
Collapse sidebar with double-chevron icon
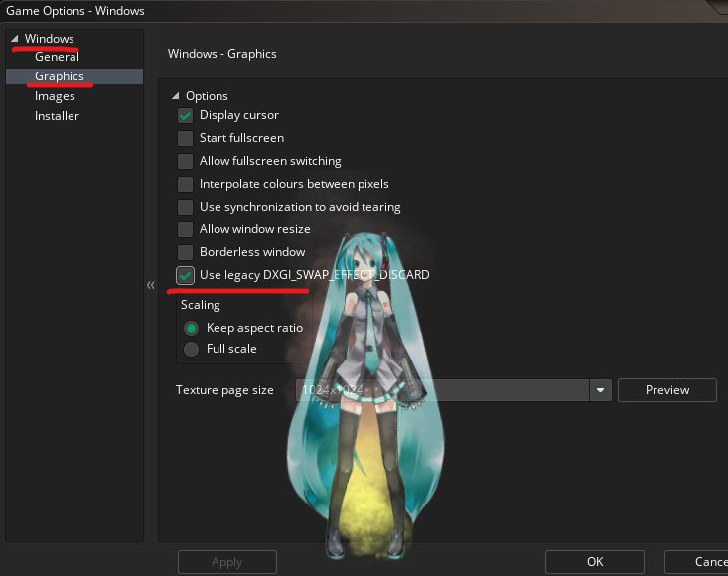(150, 285)
